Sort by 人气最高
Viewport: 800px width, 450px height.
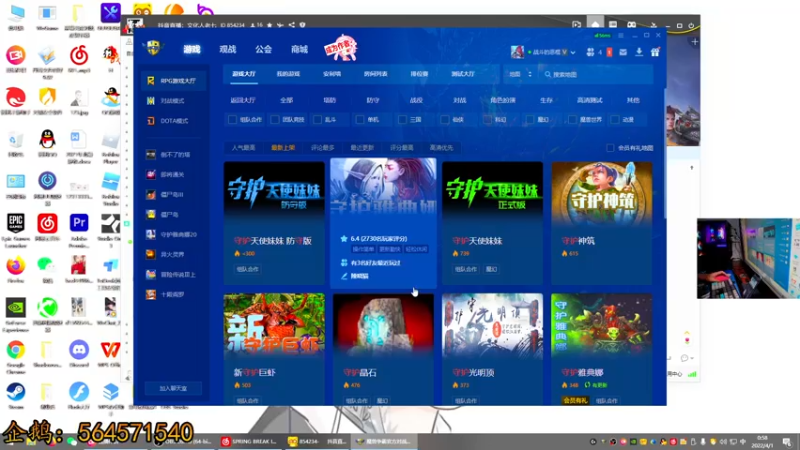[x=243, y=148]
